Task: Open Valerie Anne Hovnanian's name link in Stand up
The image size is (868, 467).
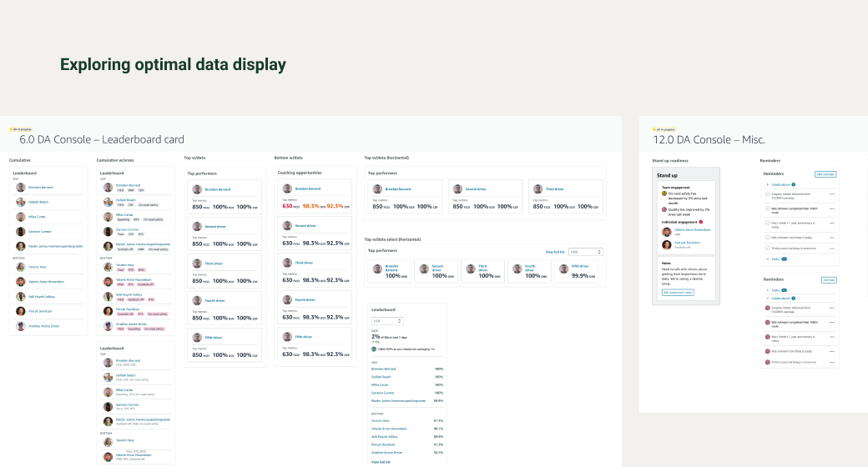Action: [693, 229]
